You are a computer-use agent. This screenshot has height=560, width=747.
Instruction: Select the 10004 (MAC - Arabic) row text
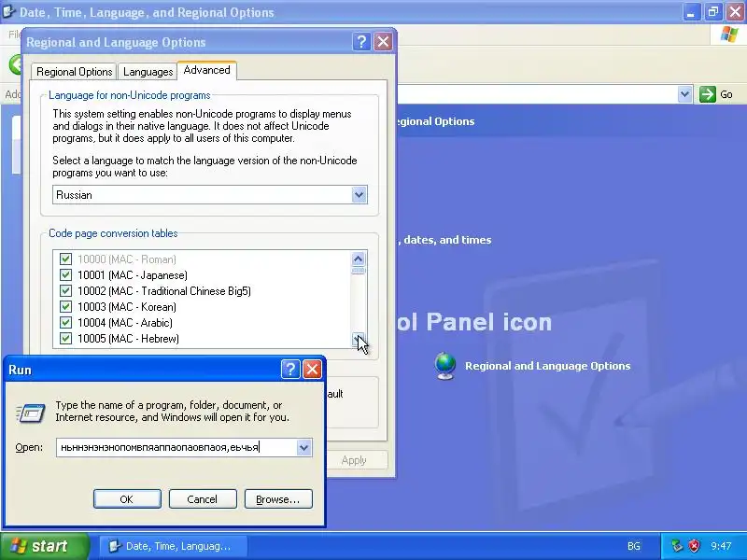(x=125, y=322)
